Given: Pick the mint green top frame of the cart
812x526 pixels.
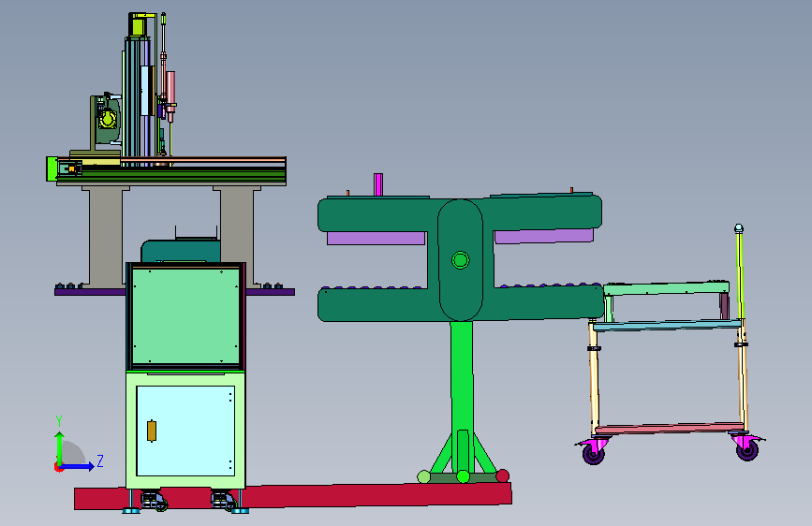Looking at the screenshot, I should (x=666, y=288).
